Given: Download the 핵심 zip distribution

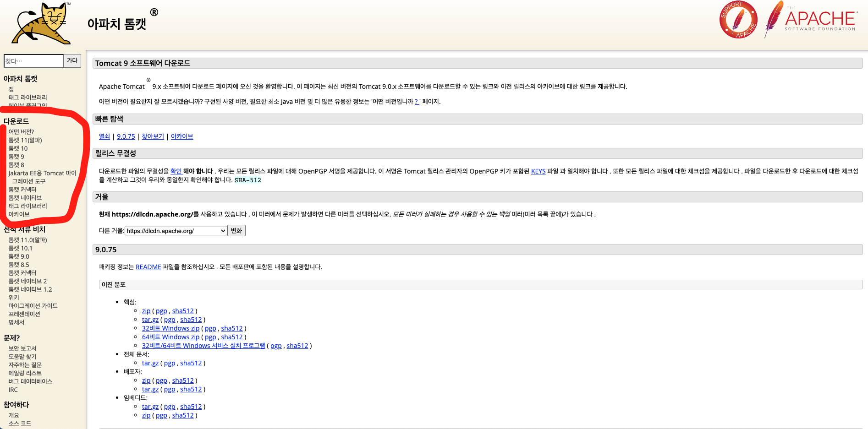Looking at the screenshot, I should point(146,311).
